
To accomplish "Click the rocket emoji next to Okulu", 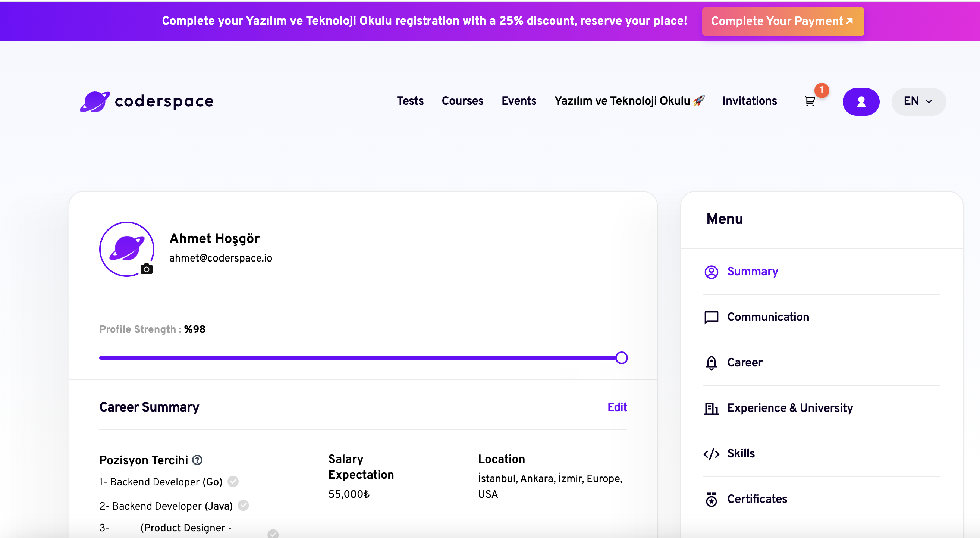I will point(699,101).
